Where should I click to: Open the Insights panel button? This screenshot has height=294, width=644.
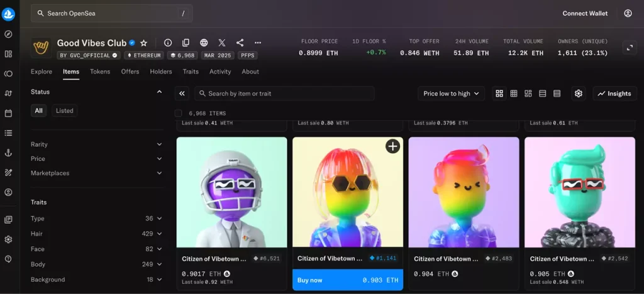[x=614, y=94]
